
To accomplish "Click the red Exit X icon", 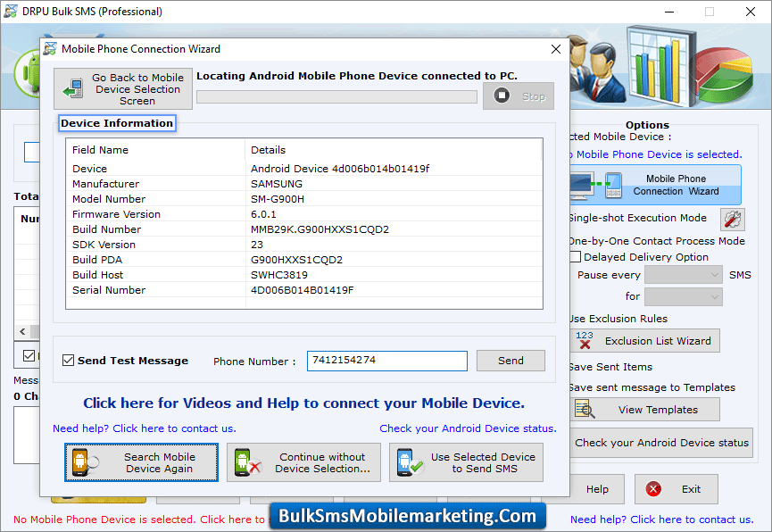I will pos(653,489).
